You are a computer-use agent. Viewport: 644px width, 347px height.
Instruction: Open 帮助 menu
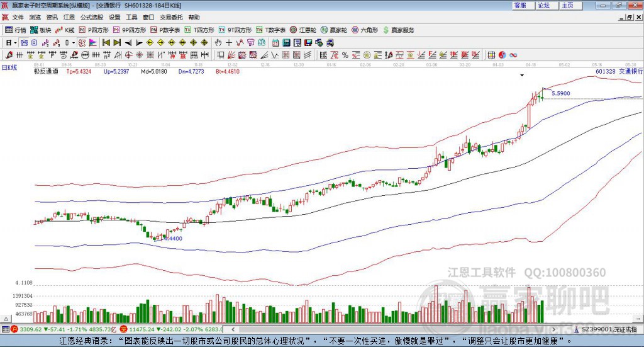coord(194,17)
